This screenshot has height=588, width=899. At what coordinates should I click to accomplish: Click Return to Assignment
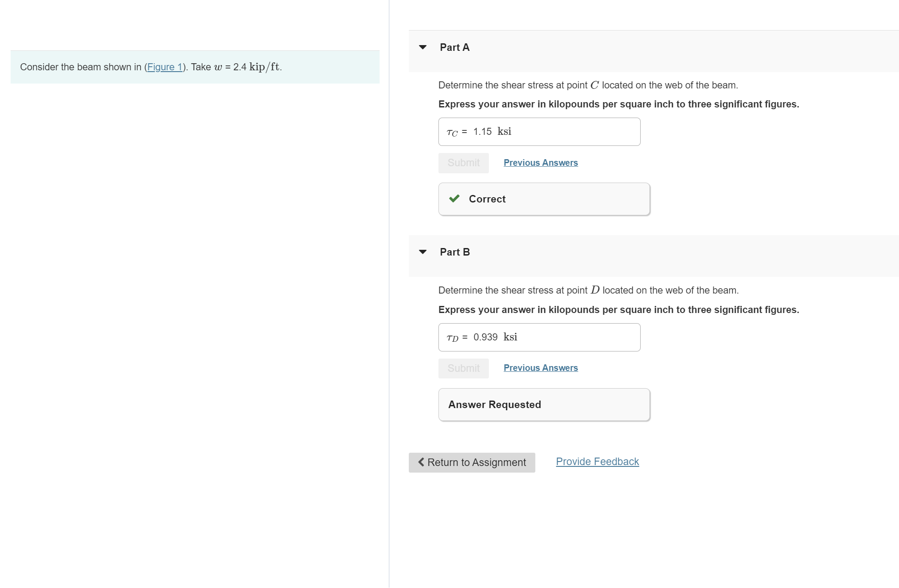click(x=471, y=462)
